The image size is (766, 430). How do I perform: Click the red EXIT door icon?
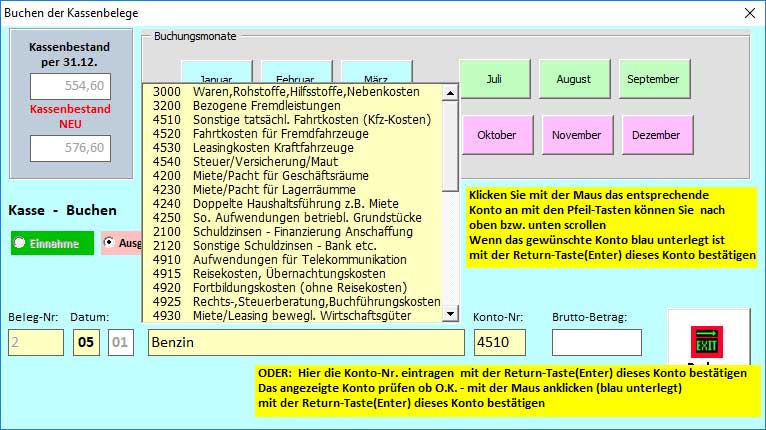[706, 342]
